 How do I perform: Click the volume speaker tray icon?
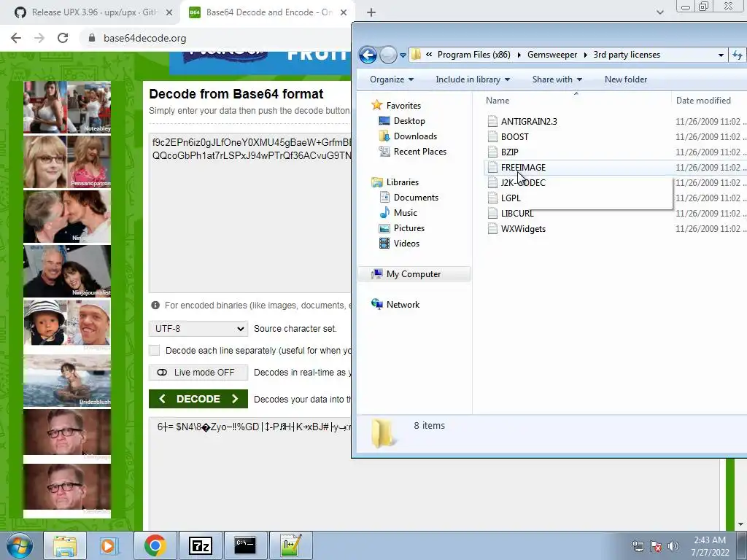pyautogui.click(x=673, y=546)
